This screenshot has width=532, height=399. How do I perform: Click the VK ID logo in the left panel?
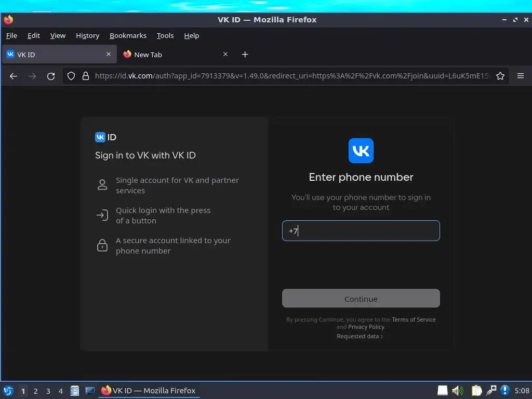(x=105, y=137)
